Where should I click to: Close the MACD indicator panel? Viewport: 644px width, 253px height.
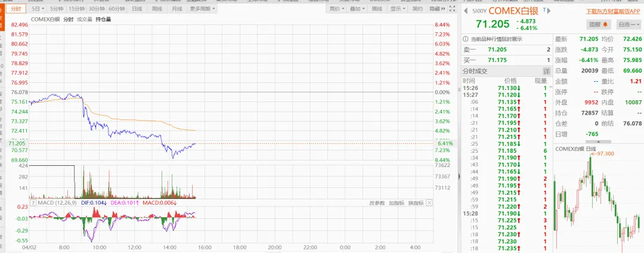point(429,203)
